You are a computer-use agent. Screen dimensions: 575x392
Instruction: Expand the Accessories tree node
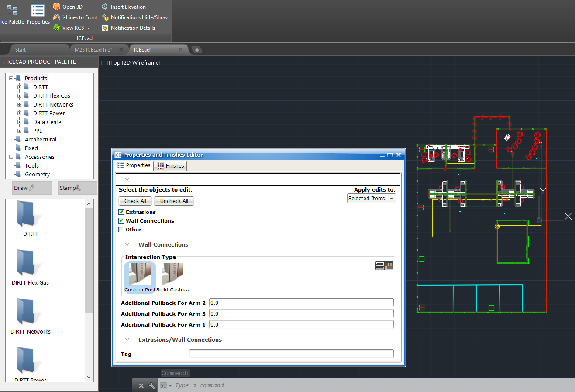(11, 157)
